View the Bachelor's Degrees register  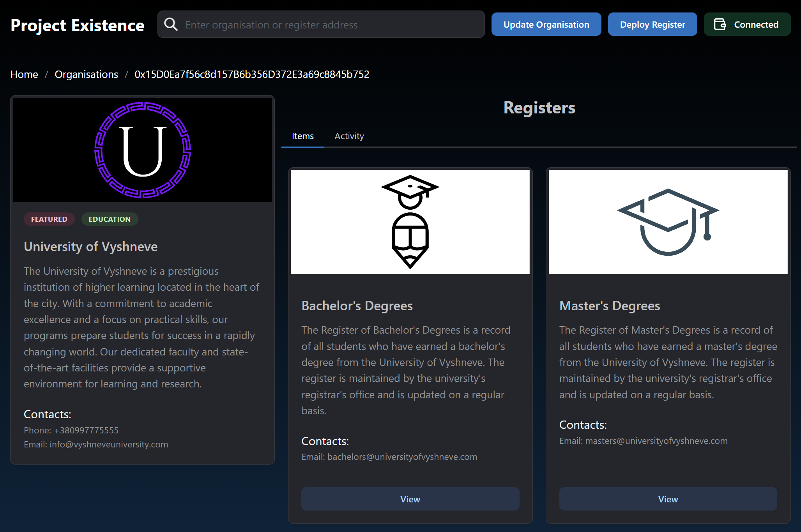coord(410,499)
